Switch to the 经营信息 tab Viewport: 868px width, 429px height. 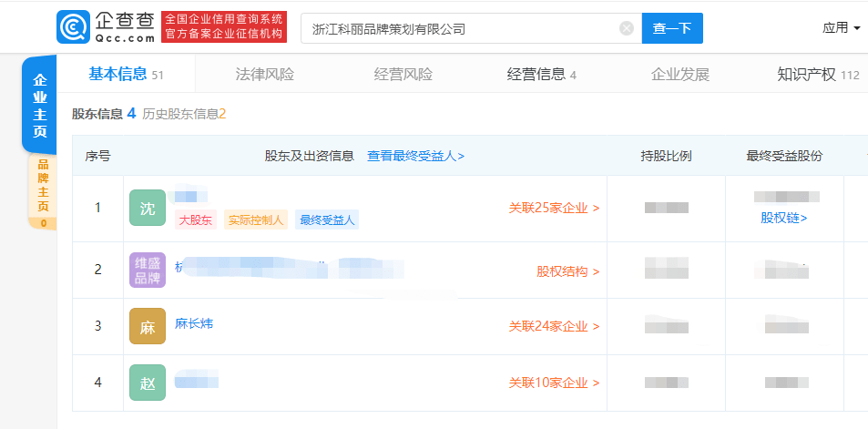click(x=541, y=74)
